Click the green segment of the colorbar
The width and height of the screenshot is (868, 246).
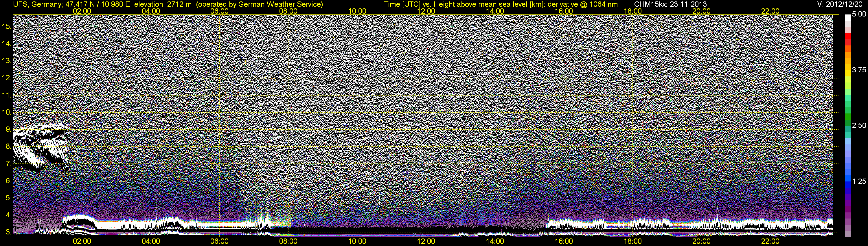(848, 117)
